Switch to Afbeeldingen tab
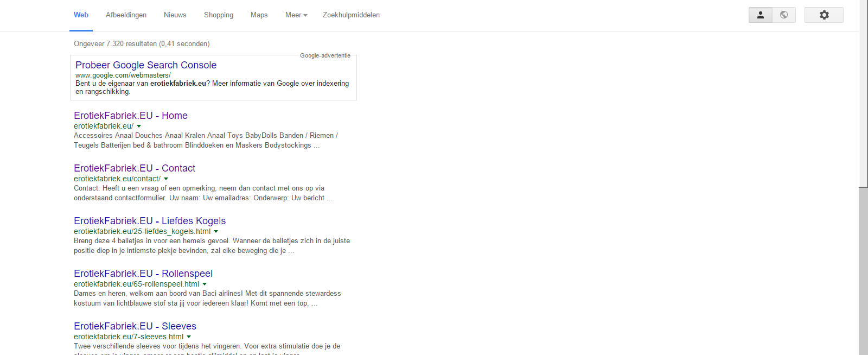Screen dimensions: 868x355 [x=126, y=15]
